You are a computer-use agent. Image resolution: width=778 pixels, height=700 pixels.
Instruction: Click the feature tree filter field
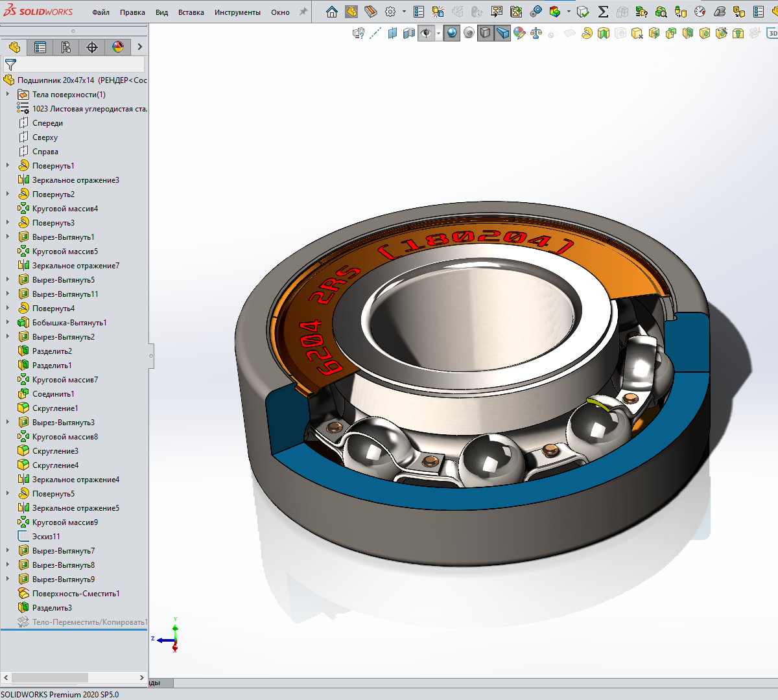[x=78, y=65]
